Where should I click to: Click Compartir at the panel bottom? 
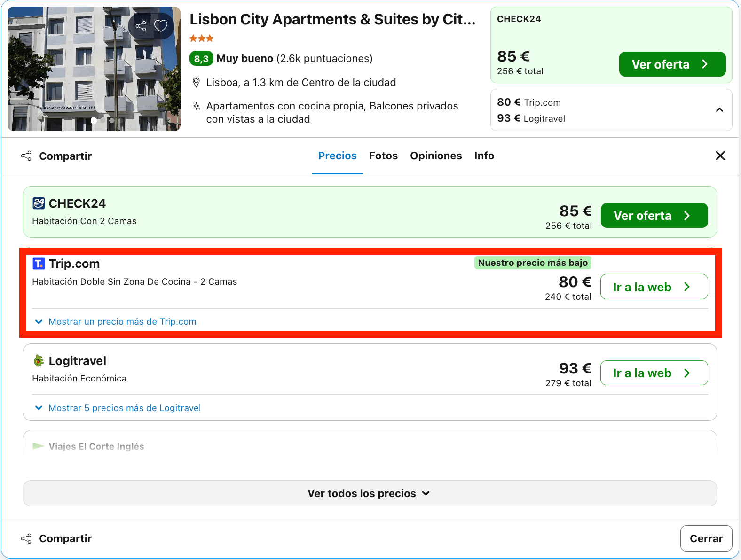point(56,538)
